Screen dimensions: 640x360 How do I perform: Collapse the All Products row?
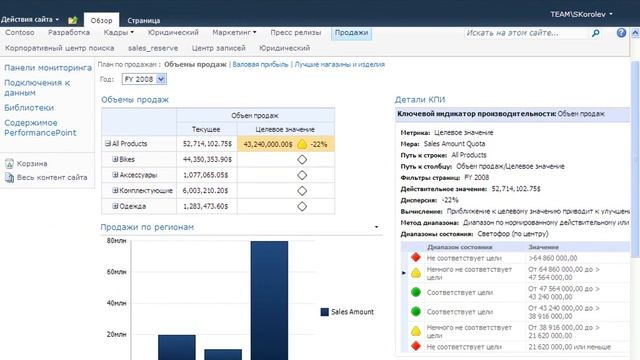[108, 143]
